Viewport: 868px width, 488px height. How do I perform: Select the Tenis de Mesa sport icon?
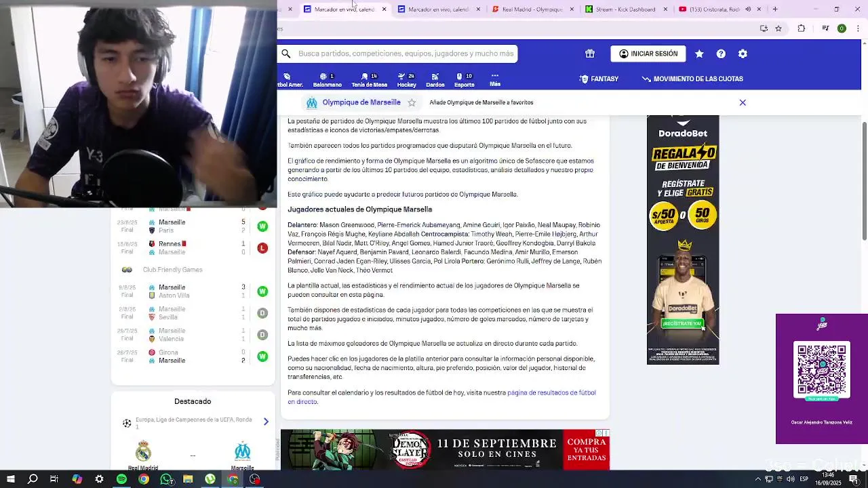pyautogui.click(x=369, y=80)
